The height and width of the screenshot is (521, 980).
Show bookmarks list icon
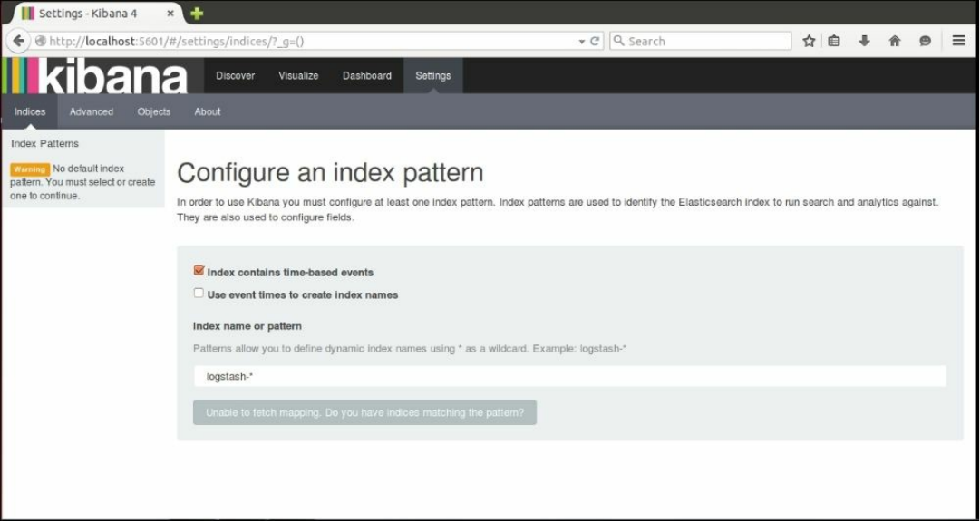pyautogui.click(x=834, y=42)
